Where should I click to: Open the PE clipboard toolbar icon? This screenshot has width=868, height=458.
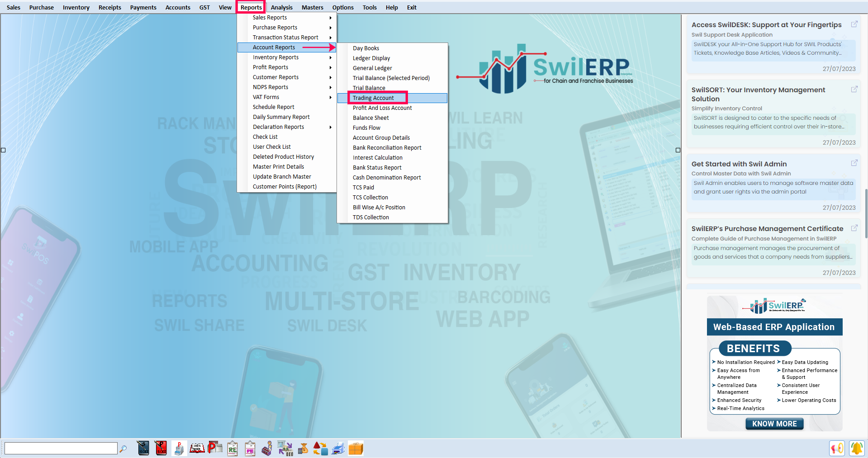click(x=250, y=448)
